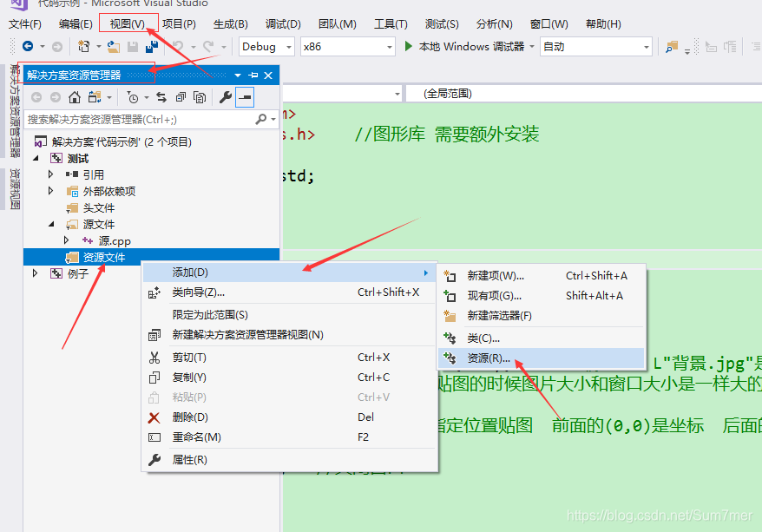Expand the 外部依赖项 node
Screen dimensions: 762x532
(50, 190)
